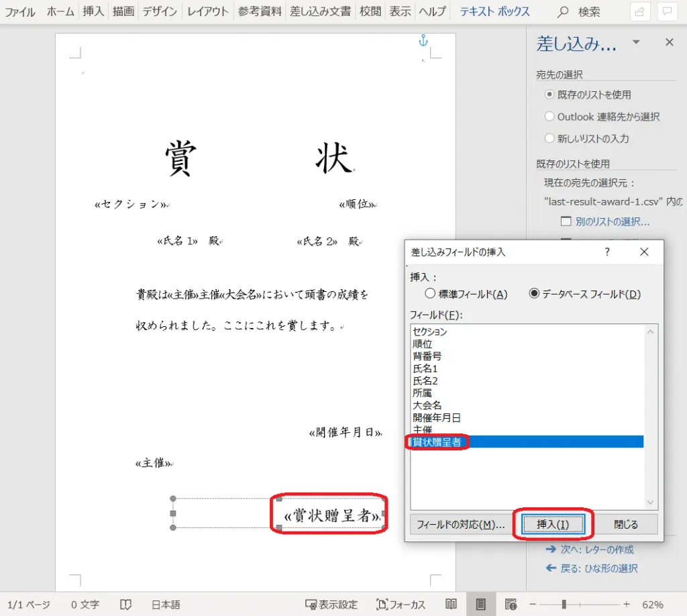
Task: Switch to Web Layout view icon
Action: (x=510, y=604)
